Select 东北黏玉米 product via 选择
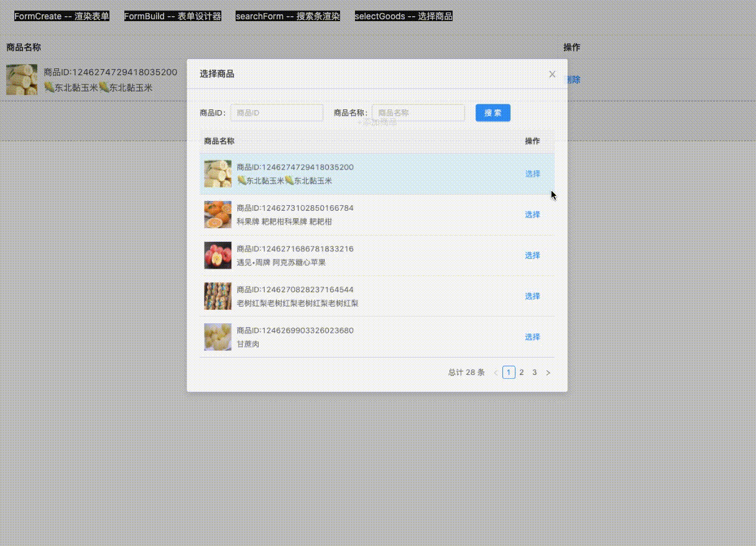756x546 pixels. click(x=532, y=174)
